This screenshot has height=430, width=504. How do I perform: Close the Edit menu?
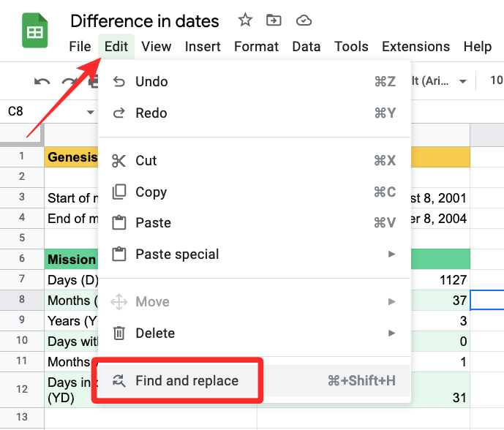[116, 47]
